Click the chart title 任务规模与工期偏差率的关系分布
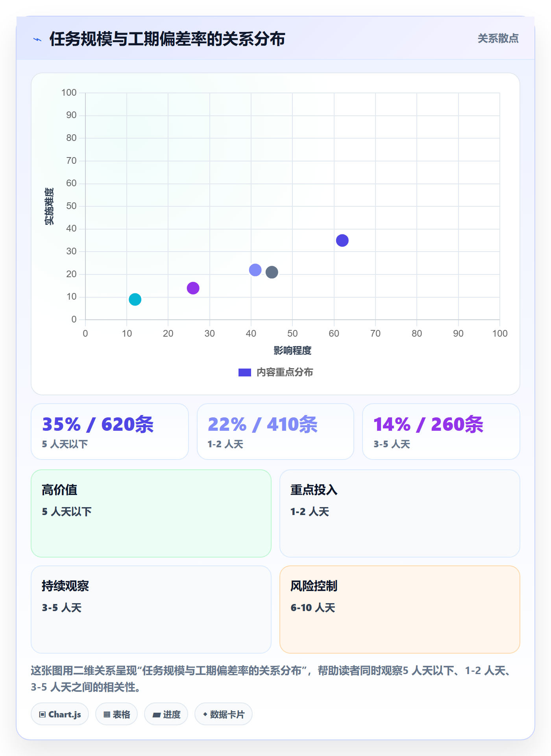The image size is (551, 756). (167, 39)
